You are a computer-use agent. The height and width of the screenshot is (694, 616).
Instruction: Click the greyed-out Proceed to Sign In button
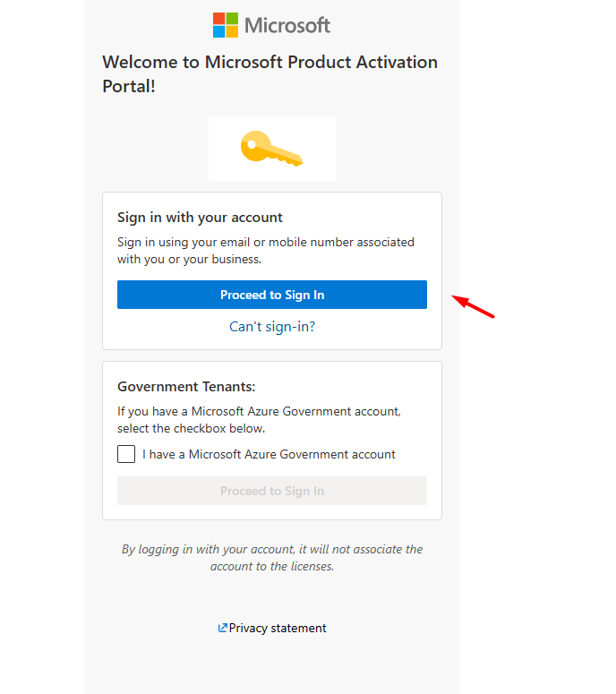click(272, 491)
